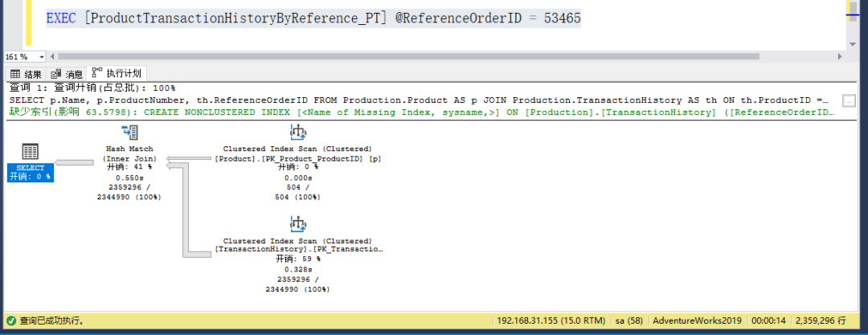Click the 查询已成功执行 status message
Screen dimensions: 868x335
52,321
